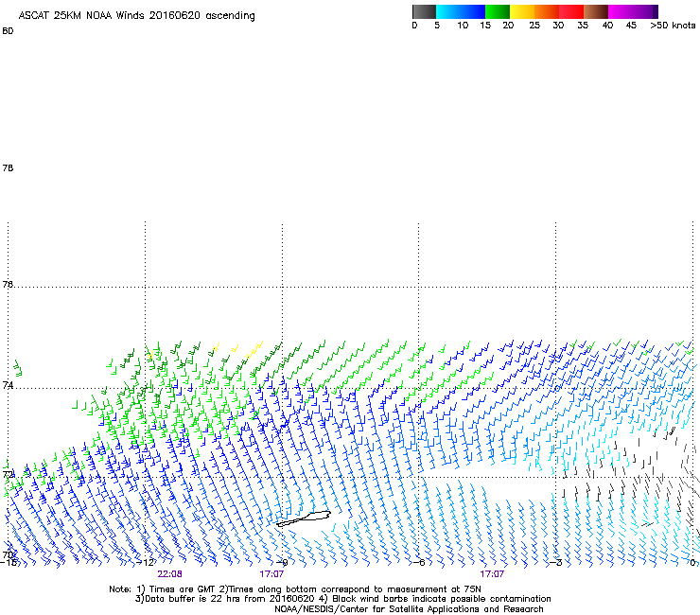This screenshot has width=700, height=615.
Task: Click the '17:07' time label left of -3 longitude
Action: [492, 574]
